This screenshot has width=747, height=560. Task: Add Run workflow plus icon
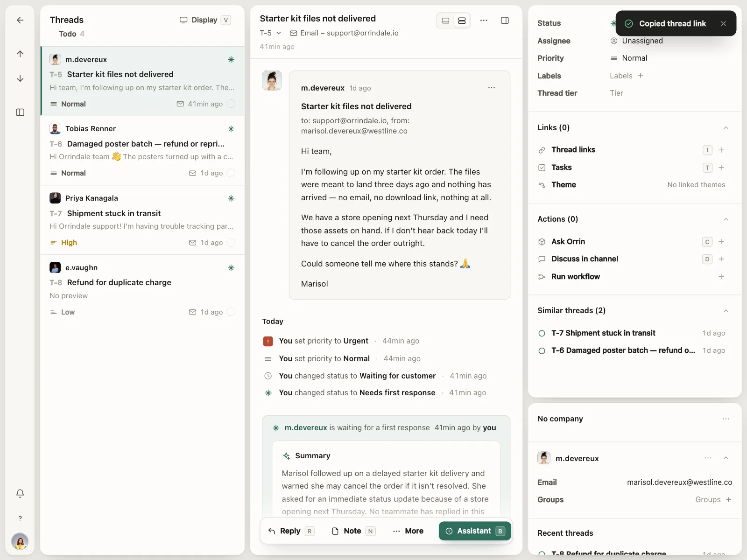point(721,277)
